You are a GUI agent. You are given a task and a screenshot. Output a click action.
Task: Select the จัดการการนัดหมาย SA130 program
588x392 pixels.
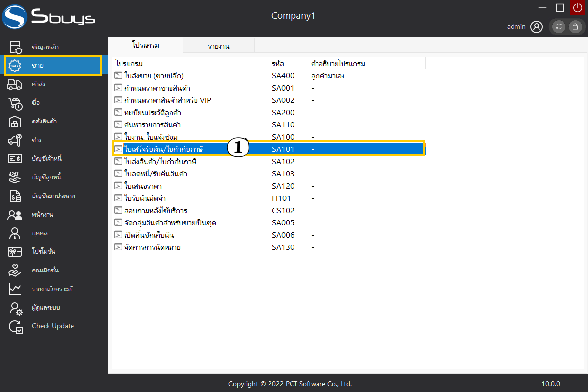[x=153, y=247]
